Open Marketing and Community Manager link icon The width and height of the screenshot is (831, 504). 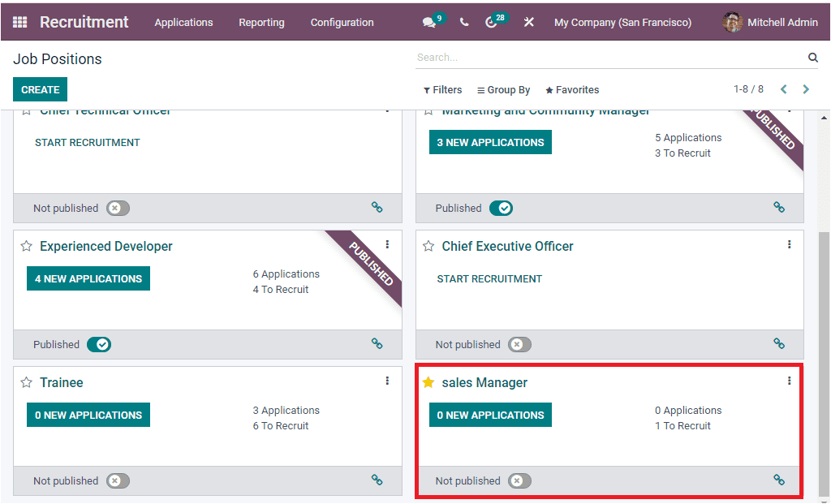coord(779,207)
